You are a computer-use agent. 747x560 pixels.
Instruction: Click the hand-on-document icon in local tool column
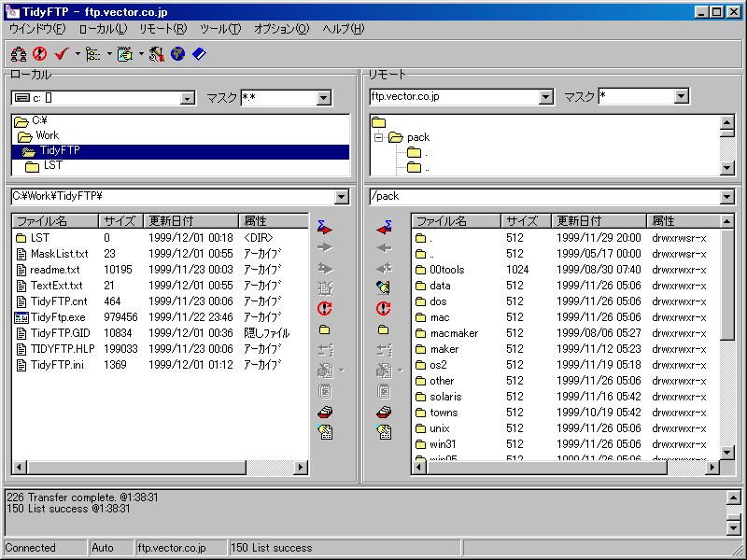325,432
